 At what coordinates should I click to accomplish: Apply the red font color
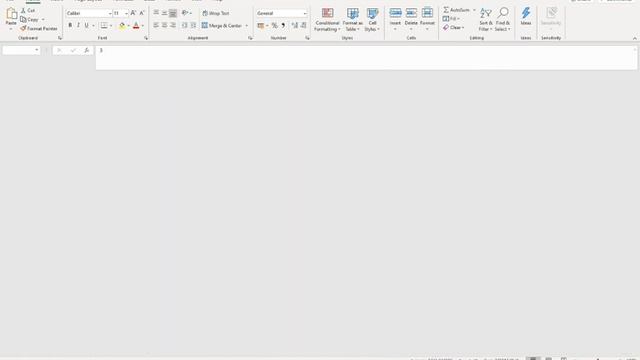click(136, 26)
